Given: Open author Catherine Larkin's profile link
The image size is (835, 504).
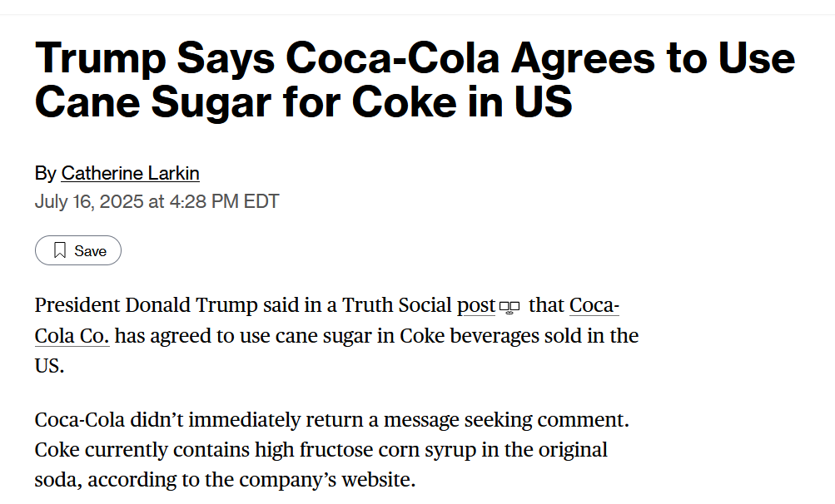Looking at the screenshot, I should click(x=130, y=173).
